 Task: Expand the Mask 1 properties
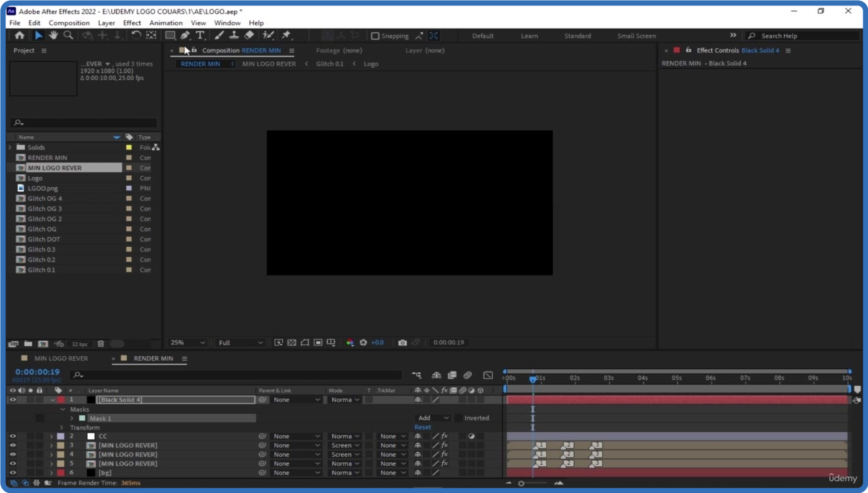pyautogui.click(x=72, y=419)
